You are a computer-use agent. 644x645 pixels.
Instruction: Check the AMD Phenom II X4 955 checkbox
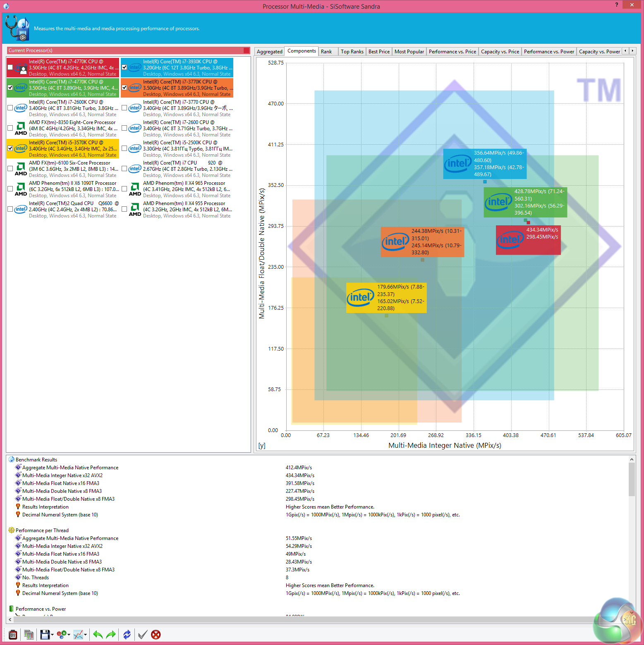(x=124, y=209)
